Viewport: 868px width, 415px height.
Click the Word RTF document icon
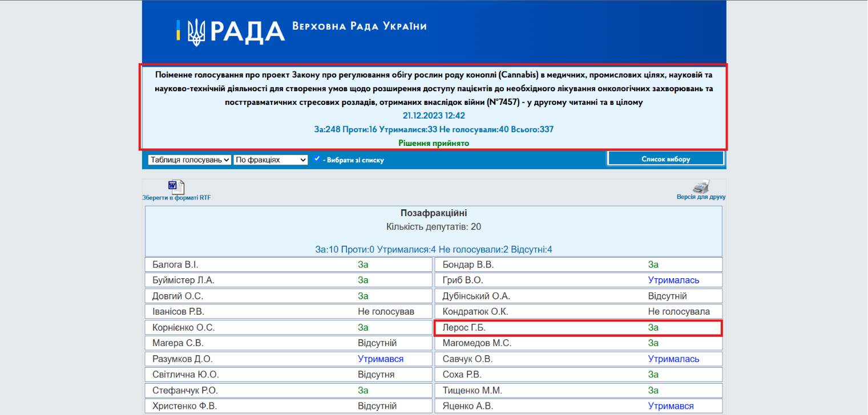176,187
